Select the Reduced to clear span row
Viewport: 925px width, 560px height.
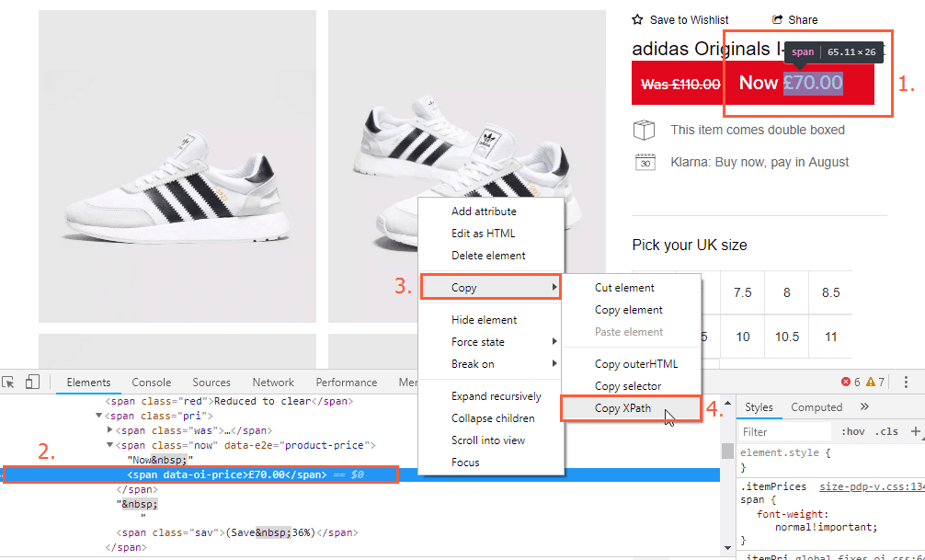tap(229, 401)
